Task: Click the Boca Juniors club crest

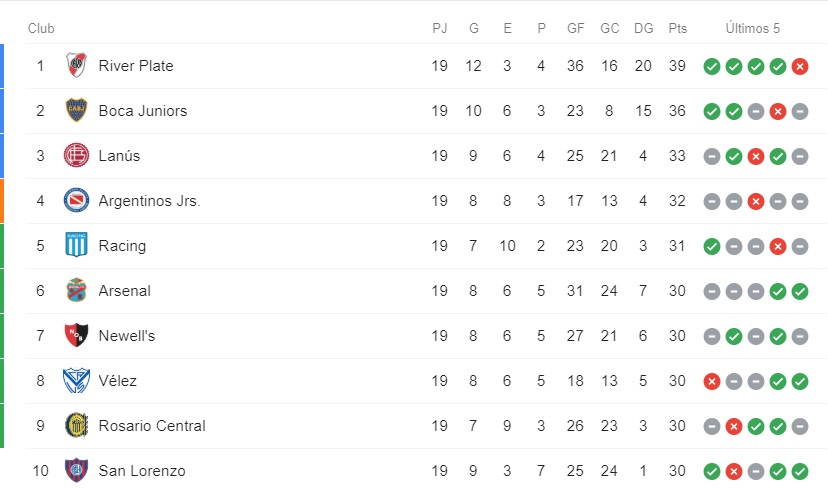Action: coord(76,111)
